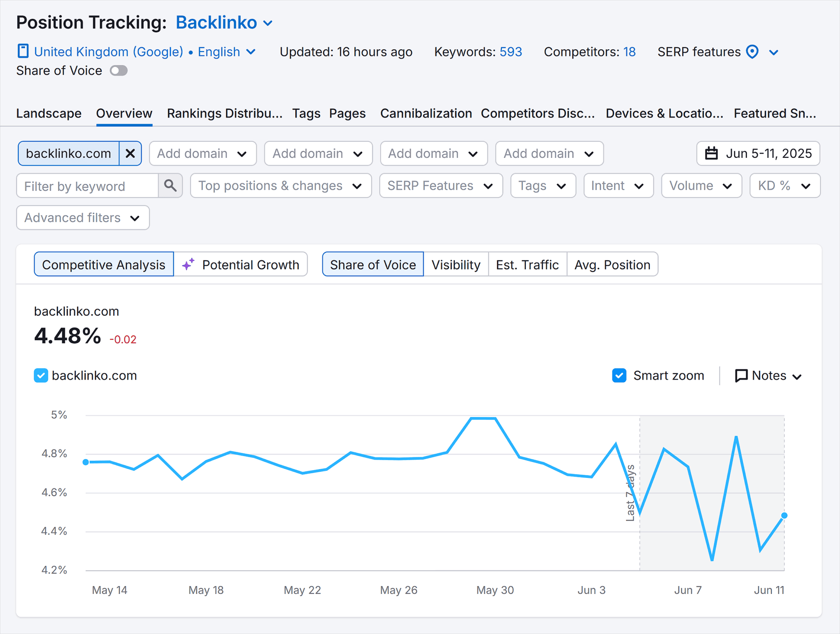This screenshot has height=634, width=840.
Task: Remove backlinko.com domain with X icon
Action: coord(130,153)
